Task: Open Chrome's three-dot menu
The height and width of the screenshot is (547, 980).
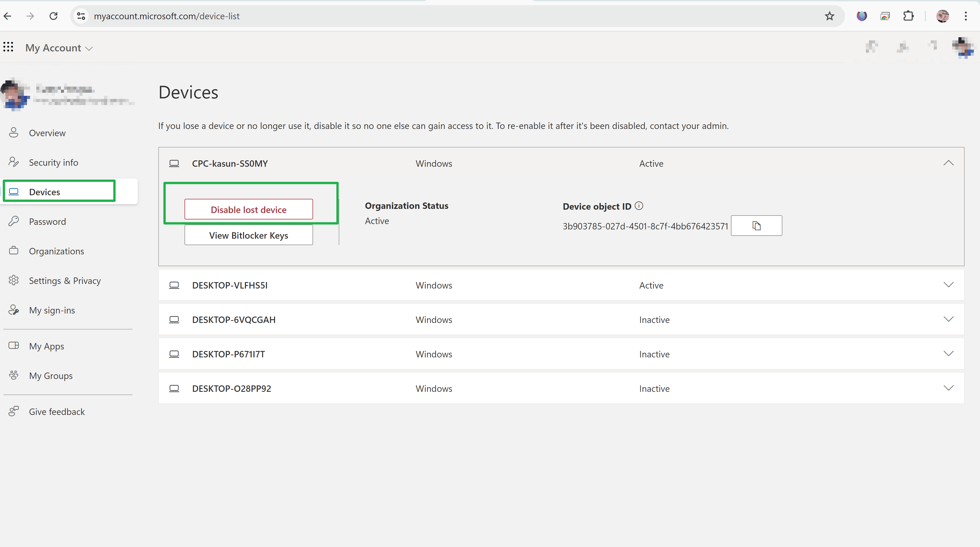Action: coord(966,16)
